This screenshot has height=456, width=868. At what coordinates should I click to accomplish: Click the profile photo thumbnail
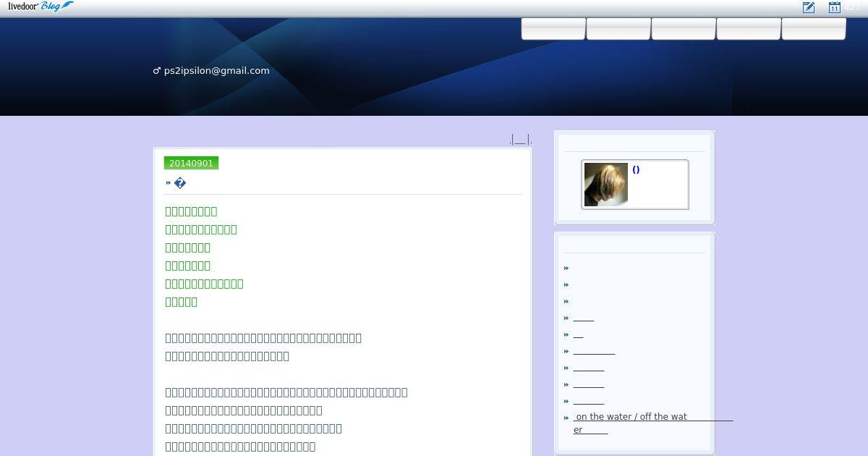606,185
